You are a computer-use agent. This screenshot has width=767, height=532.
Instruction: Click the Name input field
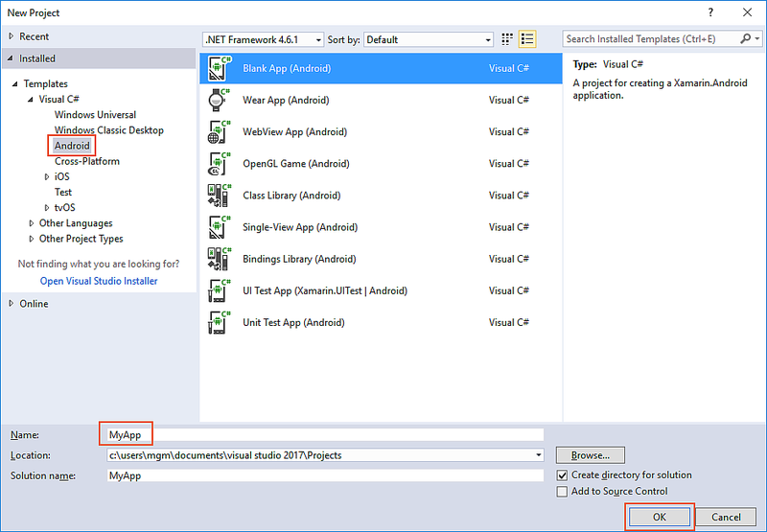tap(325, 434)
